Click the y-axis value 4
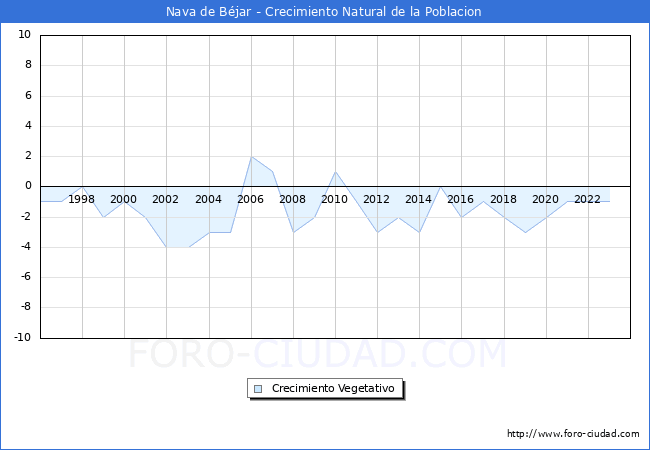Screen dimensions: 650x450 tap(28, 126)
